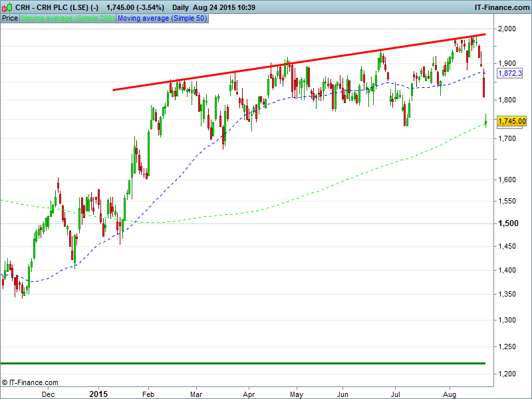Click the bold 1,500 price axis label
The height and width of the screenshot is (399, 532).
507,223
